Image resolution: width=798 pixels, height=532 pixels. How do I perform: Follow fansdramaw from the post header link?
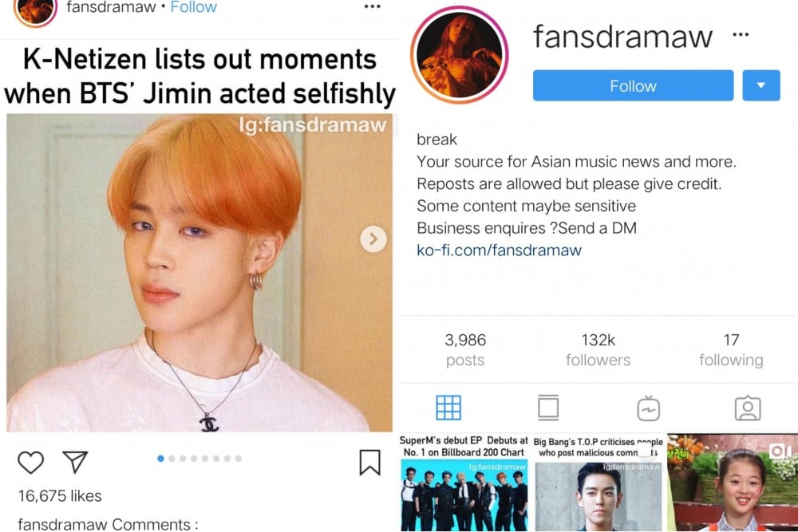coord(193,7)
